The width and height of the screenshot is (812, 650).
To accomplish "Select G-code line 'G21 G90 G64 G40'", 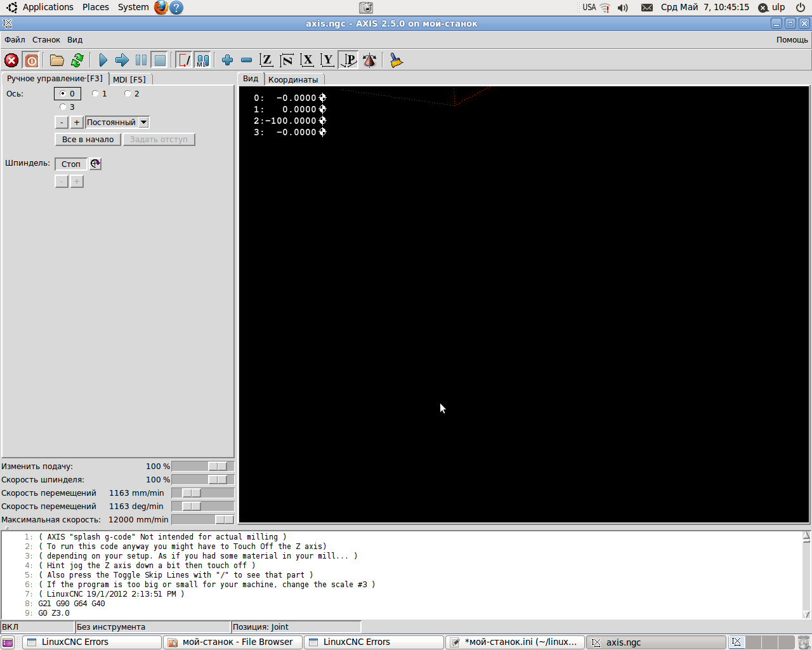I will pyautogui.click(x=72, y=604).
